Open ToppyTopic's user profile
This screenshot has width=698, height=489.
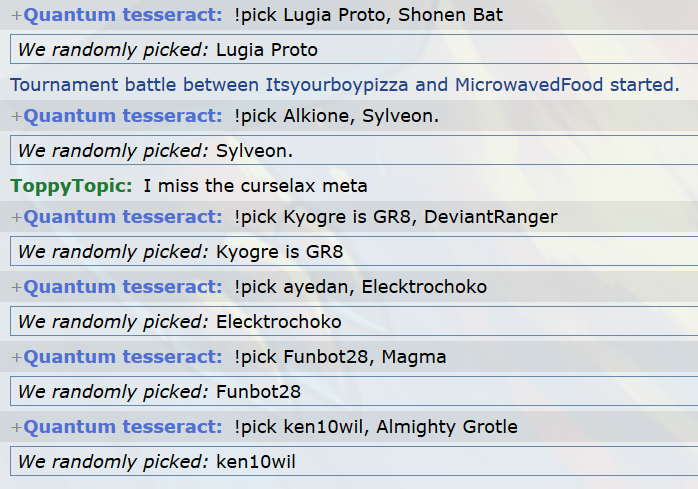70,186
